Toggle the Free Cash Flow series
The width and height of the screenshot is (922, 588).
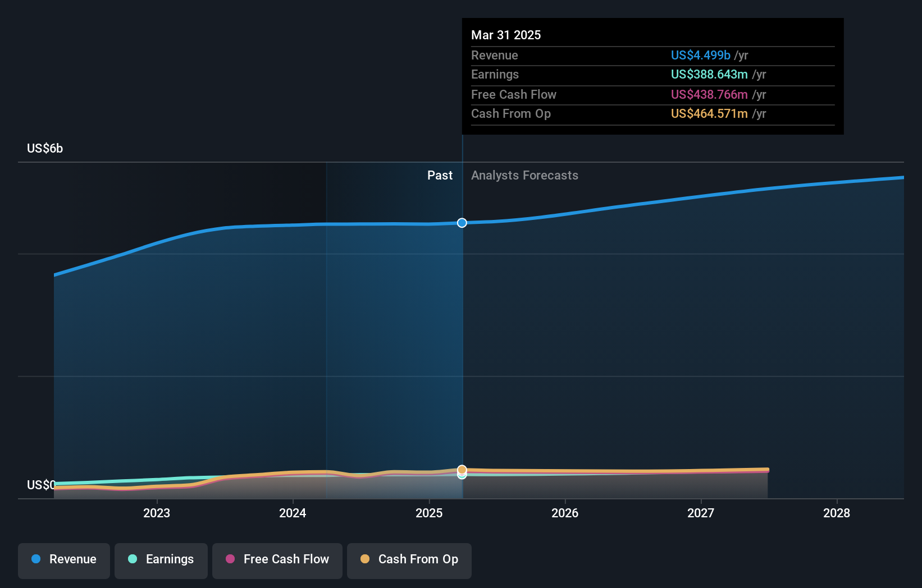pyautogui.click(x=277, y=561)
